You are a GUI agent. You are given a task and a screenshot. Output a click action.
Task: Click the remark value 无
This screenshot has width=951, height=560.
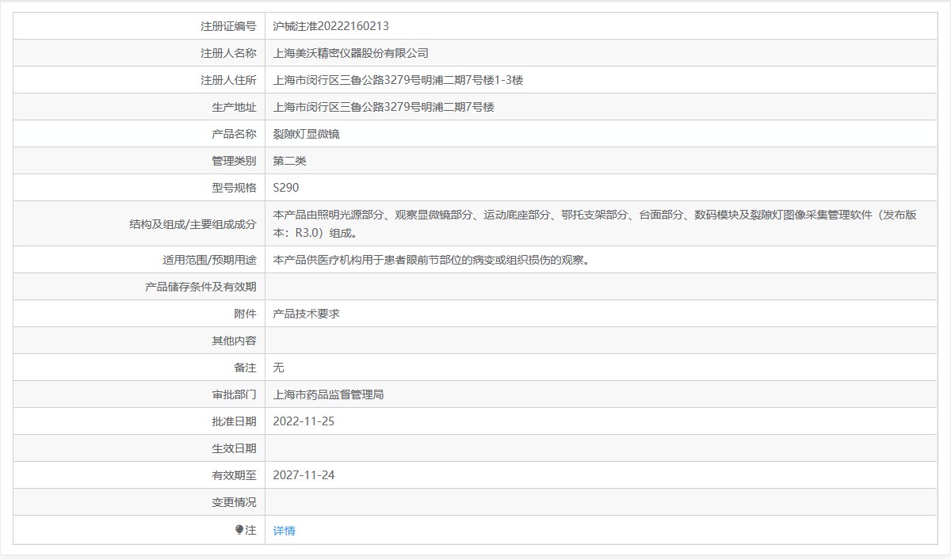(x=278, y=368)
